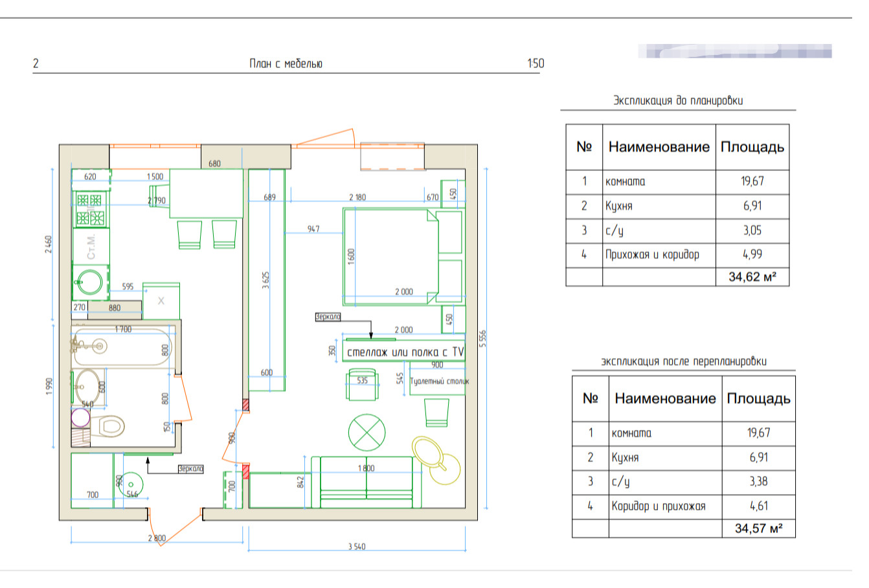Select the 34,62 м² total area cell

[752, 277]
